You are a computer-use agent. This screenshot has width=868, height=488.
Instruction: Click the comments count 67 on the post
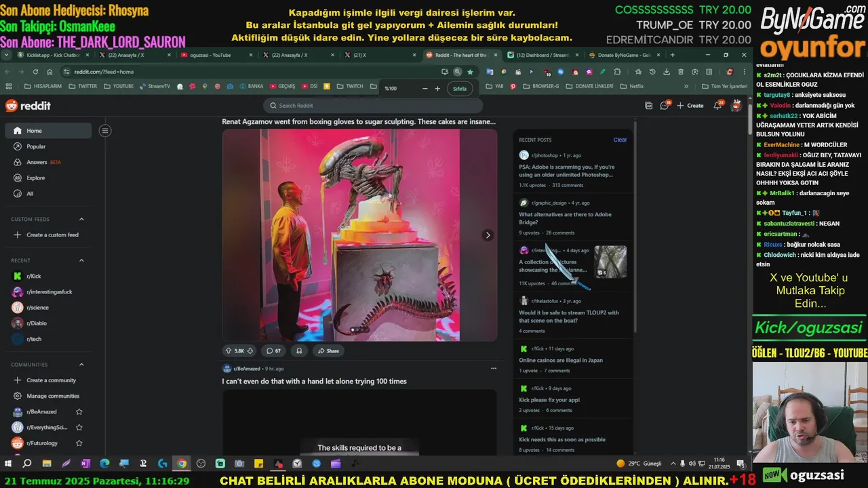point(273,350)
